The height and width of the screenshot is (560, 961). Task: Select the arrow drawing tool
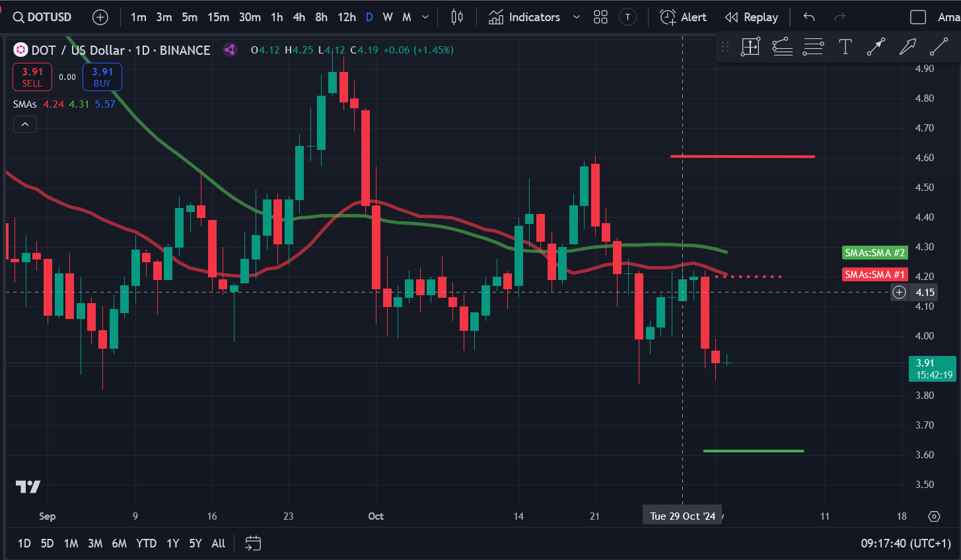(908, 47)
